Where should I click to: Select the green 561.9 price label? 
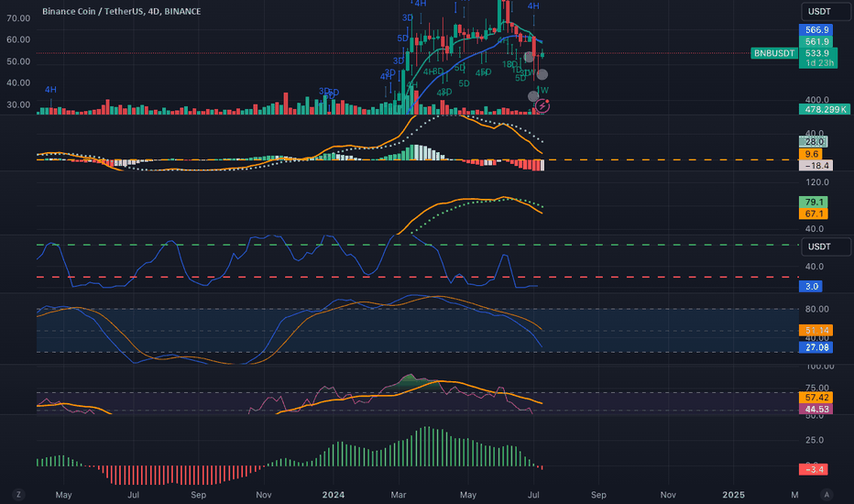[x=817, y=42]
